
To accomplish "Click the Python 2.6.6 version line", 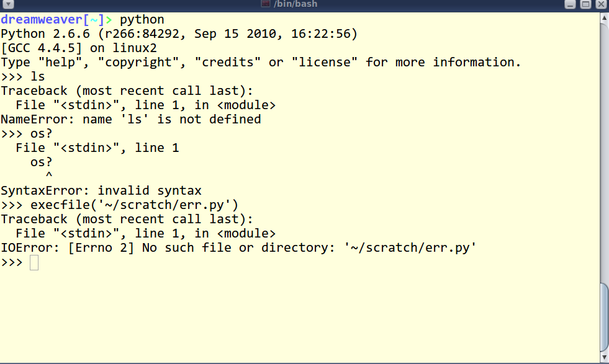I will [x=179, y=33].
